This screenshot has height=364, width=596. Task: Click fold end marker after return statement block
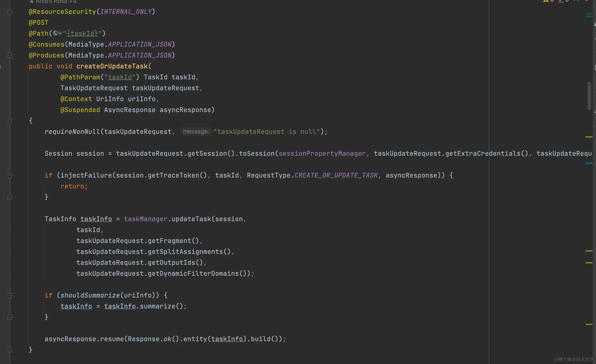tap(10, 197)
